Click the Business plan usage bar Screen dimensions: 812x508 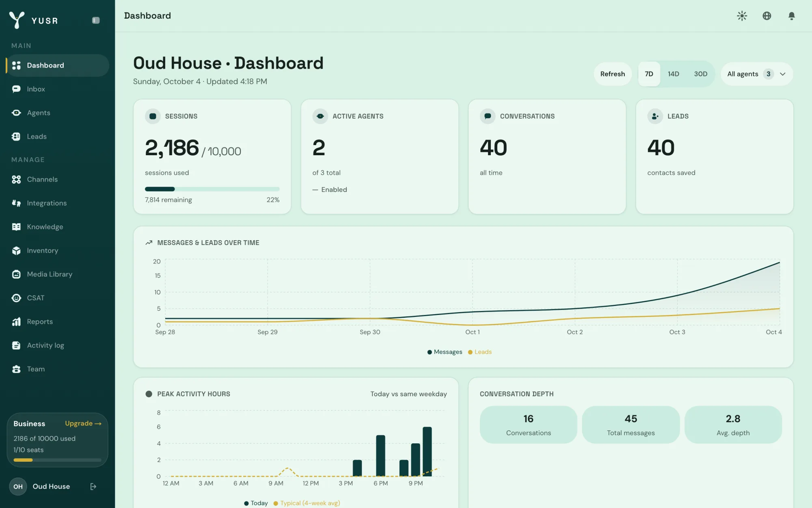pos(57,460)
